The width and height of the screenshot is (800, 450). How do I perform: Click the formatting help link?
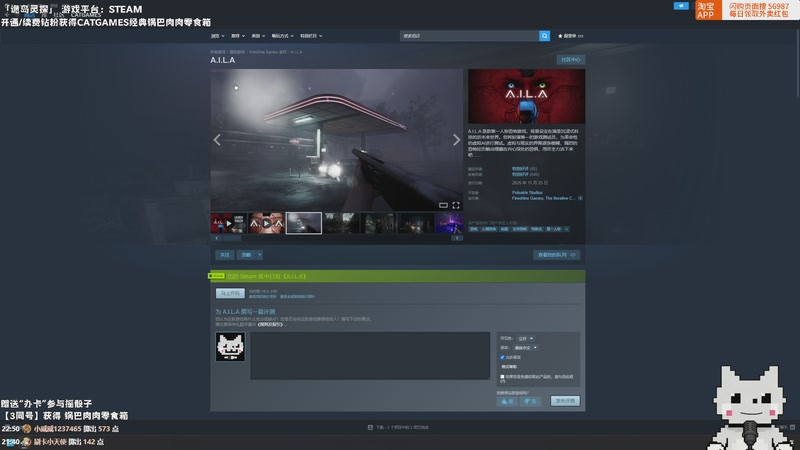509,367
